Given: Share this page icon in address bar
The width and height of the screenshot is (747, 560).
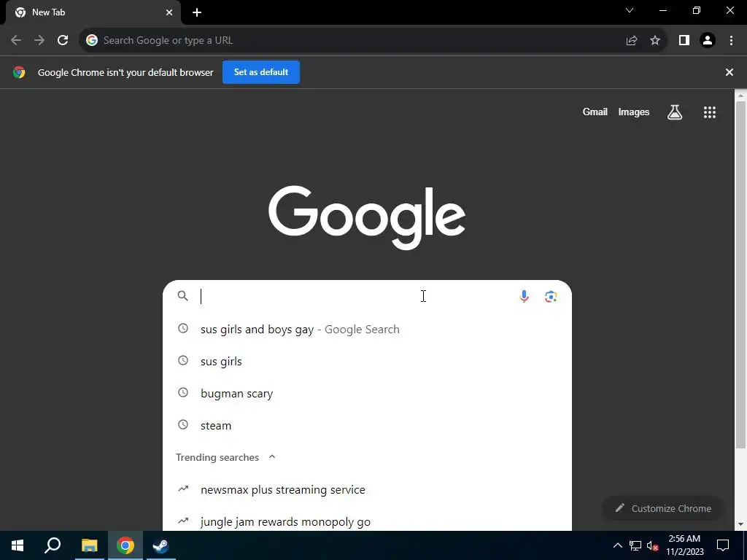Looking at the screenshot, I should point(632,41).
